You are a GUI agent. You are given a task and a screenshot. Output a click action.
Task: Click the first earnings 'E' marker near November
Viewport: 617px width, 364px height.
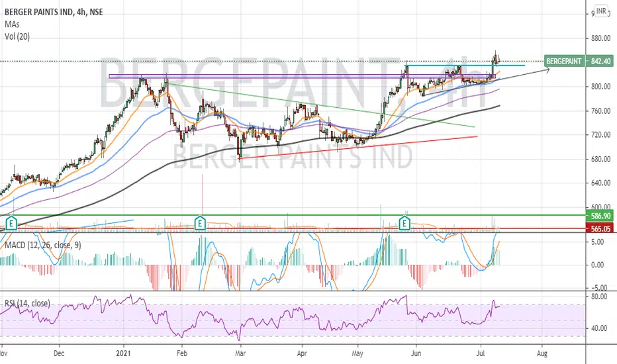11,223
